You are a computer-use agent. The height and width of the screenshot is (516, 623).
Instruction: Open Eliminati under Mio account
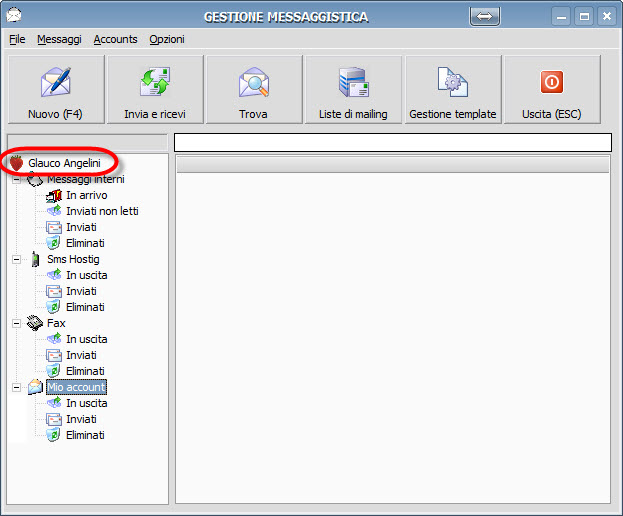pos(85,435)
